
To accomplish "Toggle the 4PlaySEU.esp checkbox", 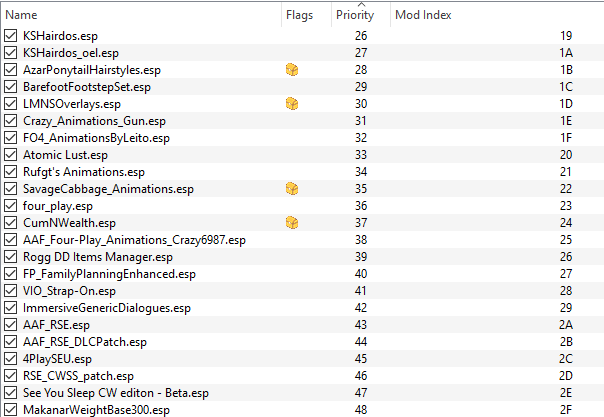I will (x=11, y=359).
